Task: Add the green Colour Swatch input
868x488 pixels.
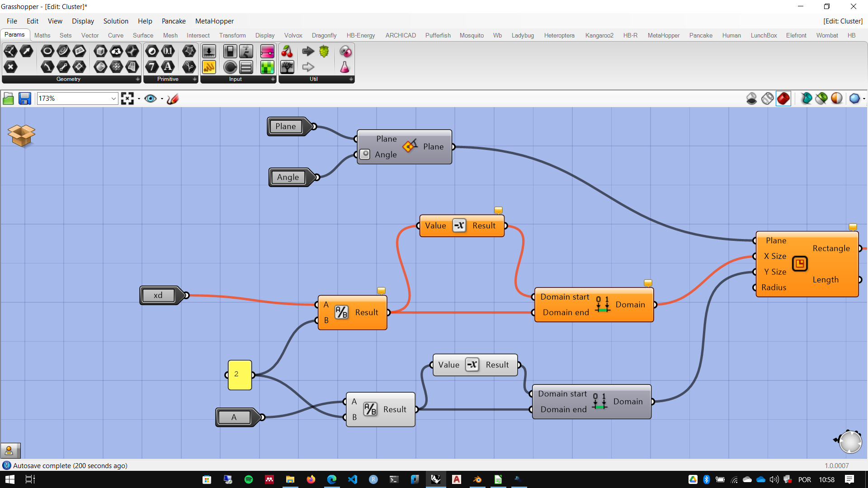Action: click(x=267, y=67)
